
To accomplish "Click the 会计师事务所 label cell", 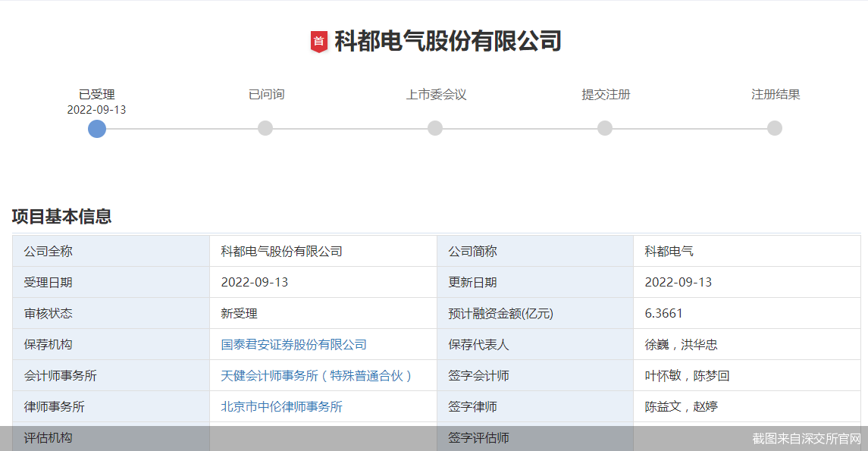I will [x=111, y=375].
